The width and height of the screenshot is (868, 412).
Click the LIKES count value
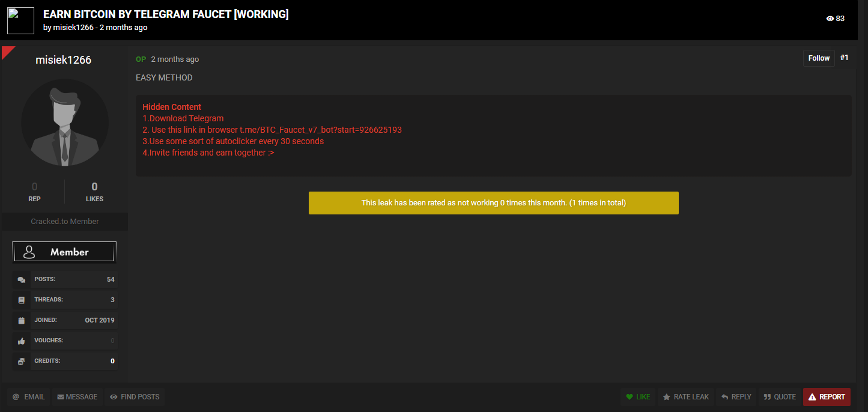point(94,187)
